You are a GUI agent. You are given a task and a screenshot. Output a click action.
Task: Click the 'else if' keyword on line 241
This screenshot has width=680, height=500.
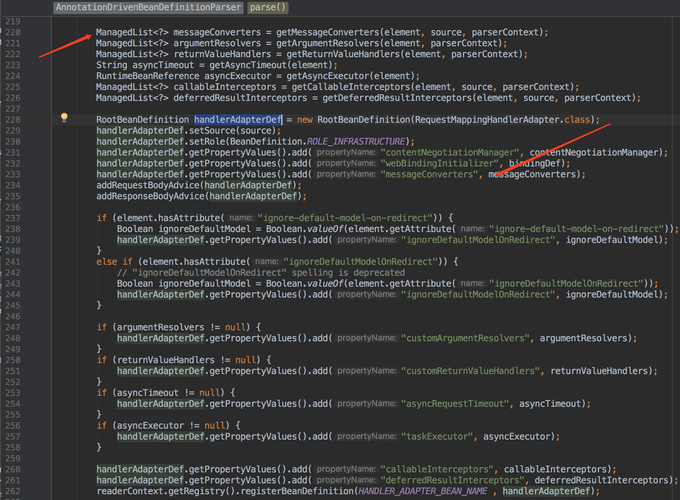(x=114, y=262)
